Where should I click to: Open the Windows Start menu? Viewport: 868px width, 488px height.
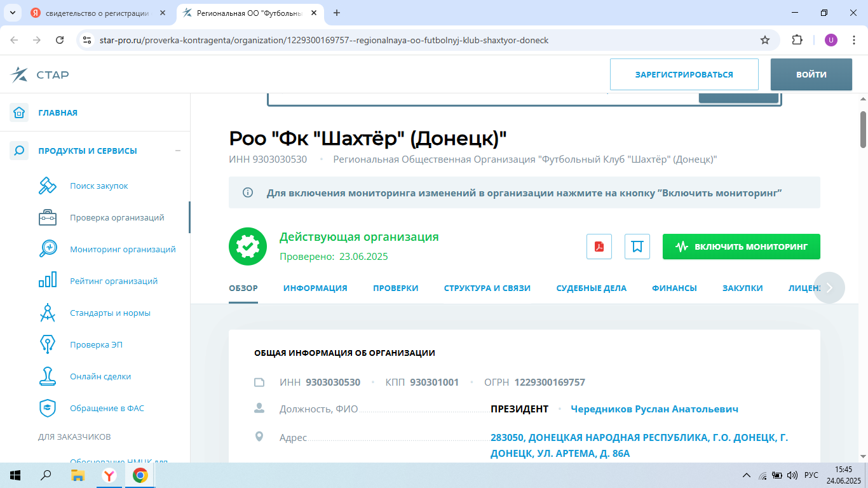(15, 475)
